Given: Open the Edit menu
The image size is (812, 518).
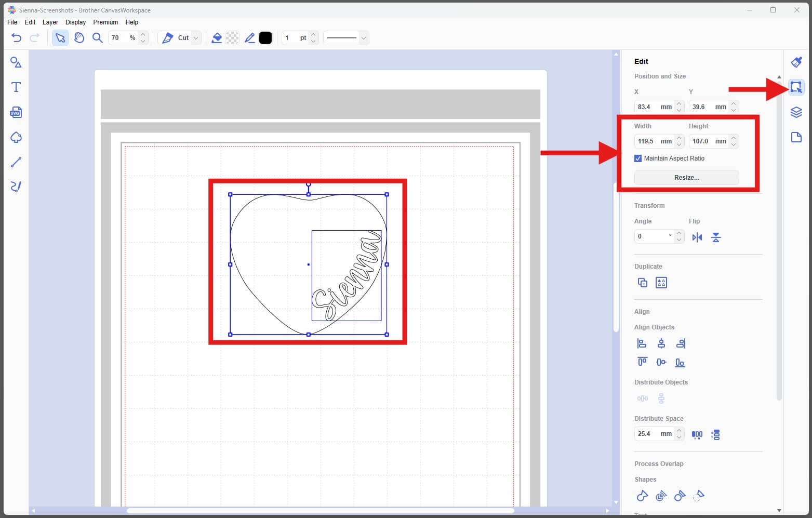Looking at the screenshot, I should tap(30, 22).
